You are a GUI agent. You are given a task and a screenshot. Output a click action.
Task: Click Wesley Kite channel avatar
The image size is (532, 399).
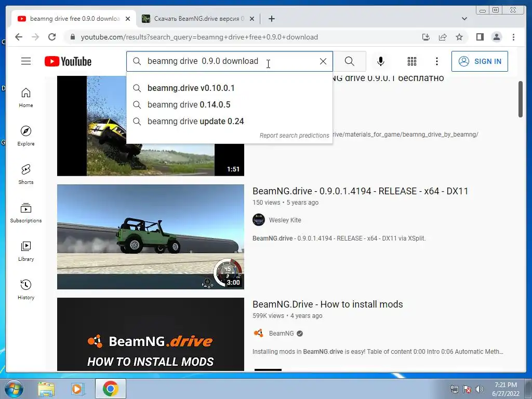click(259, 220)
